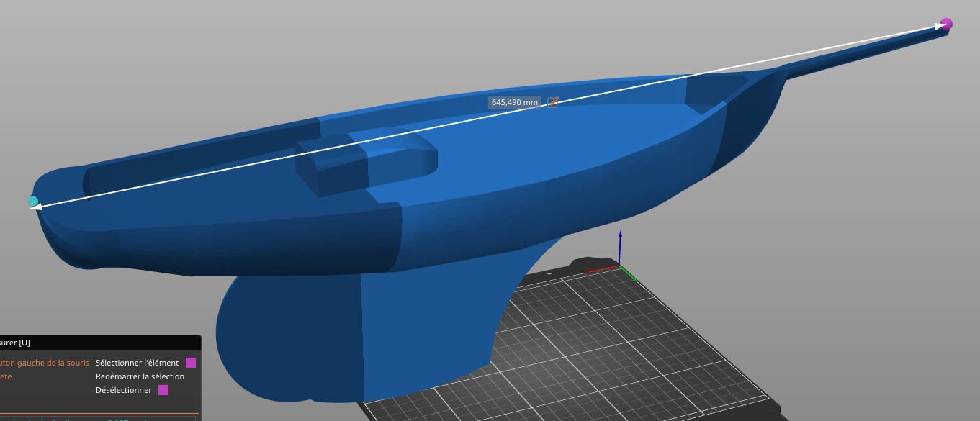The width and height of the screenshot is (980, 421).
Task: Click the magenta swatch next to Sélectionner l'élément
Action: coord(191,363)
